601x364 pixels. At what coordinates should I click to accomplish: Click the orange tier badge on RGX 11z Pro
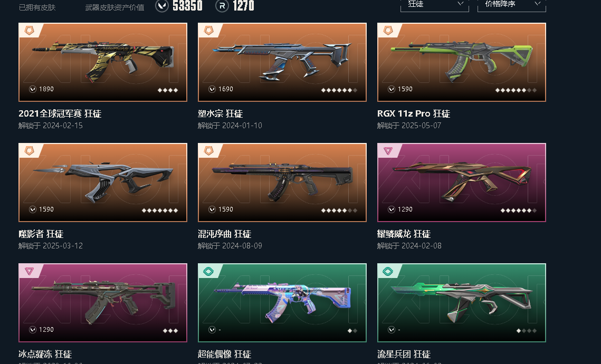point(388,30)
